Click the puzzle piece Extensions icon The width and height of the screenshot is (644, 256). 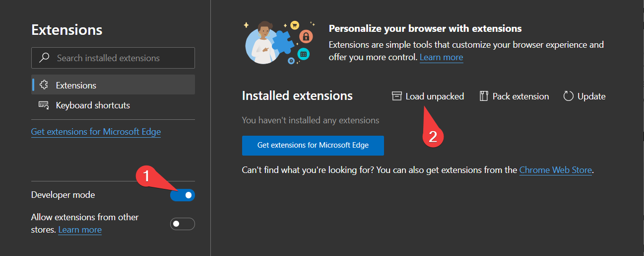[44, 85]
